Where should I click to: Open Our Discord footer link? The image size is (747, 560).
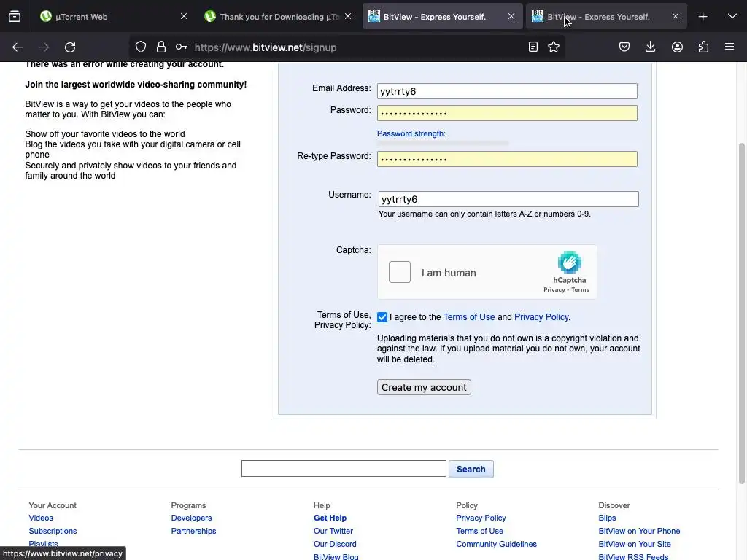[334, 544]
